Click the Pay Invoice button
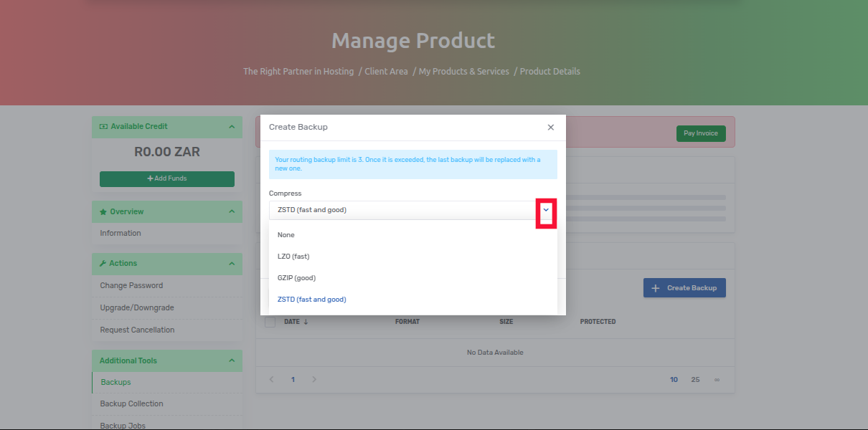This screenshot has height=430, width=868. [x=701, y=133]
